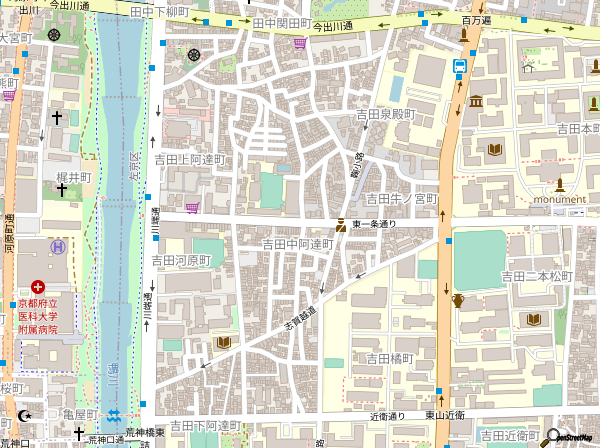Select the memorial icon beside 東一条通り
This screenshot has width=600, height=448.
coord(341,224)
